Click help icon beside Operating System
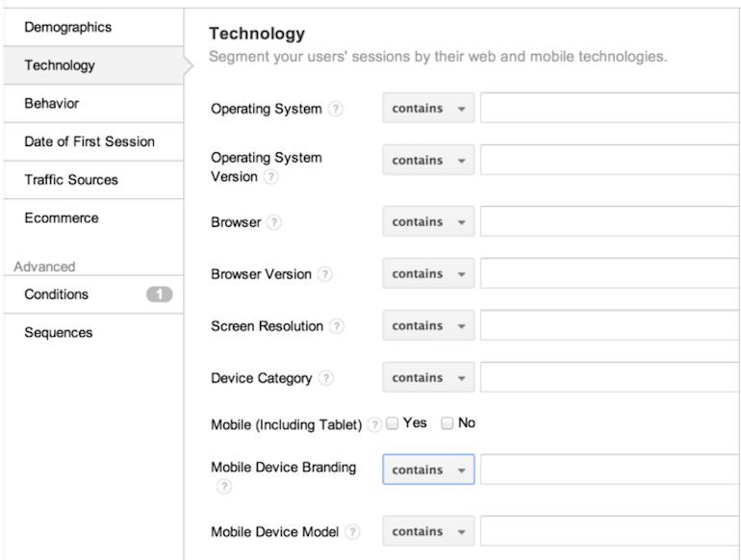 335,109
